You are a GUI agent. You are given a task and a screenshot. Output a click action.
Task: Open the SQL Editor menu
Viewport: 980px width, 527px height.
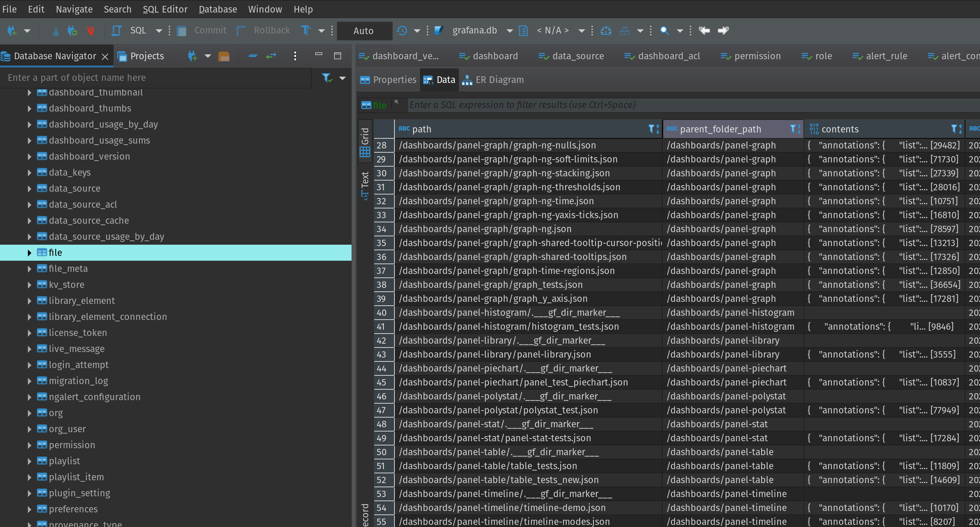click(x=165, y=9)
